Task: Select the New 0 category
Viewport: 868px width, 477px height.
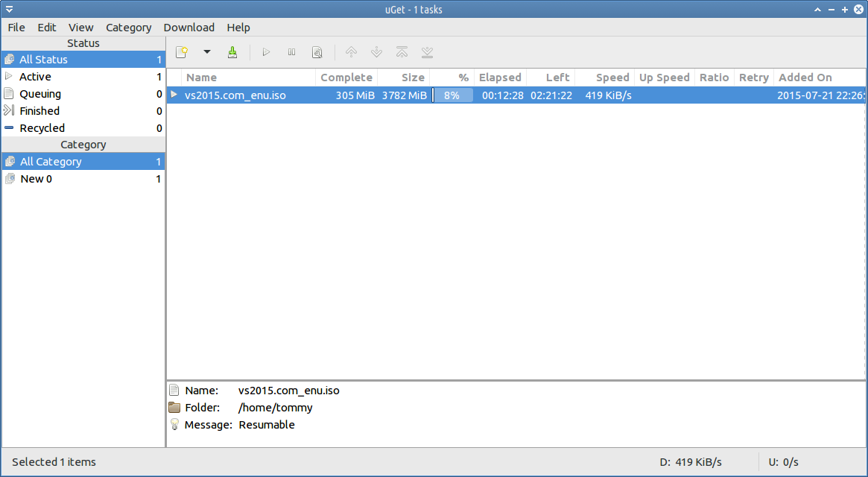Action: (x=36, y=179)
